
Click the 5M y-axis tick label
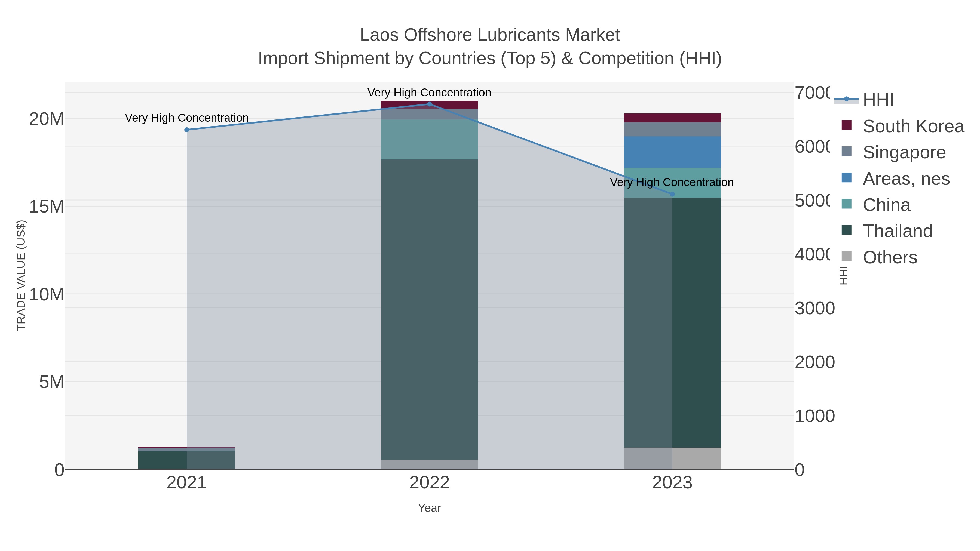pos(51,382)
